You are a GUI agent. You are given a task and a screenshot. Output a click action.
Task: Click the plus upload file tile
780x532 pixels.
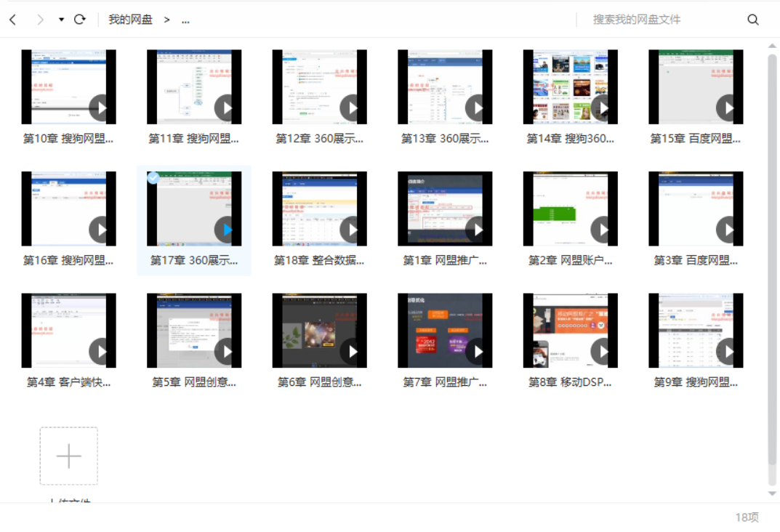(x=68, y=456)
